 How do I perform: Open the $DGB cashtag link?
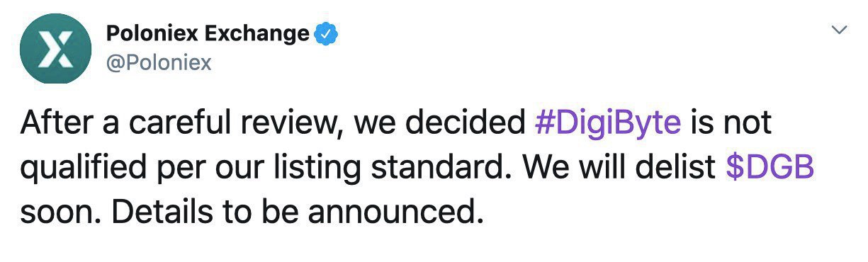click(772, 167)
